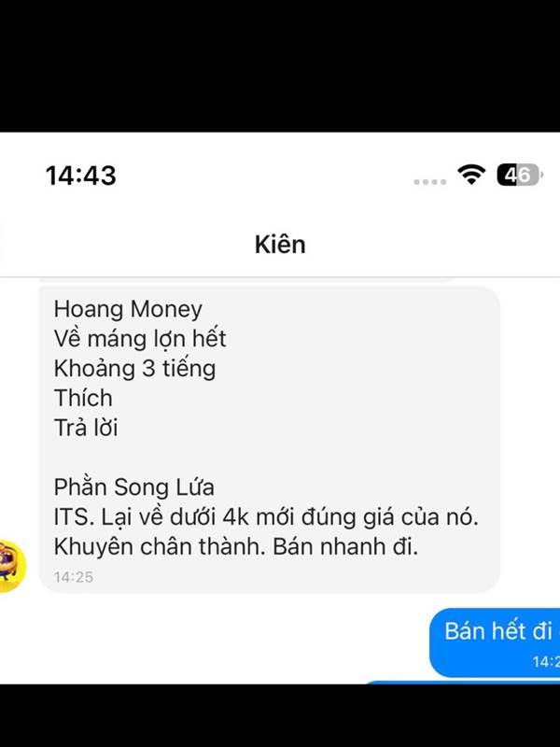Viewport: 560px width, 747px height.
Task: Click the "Thích" text
Action: click(x=83, y=398)
